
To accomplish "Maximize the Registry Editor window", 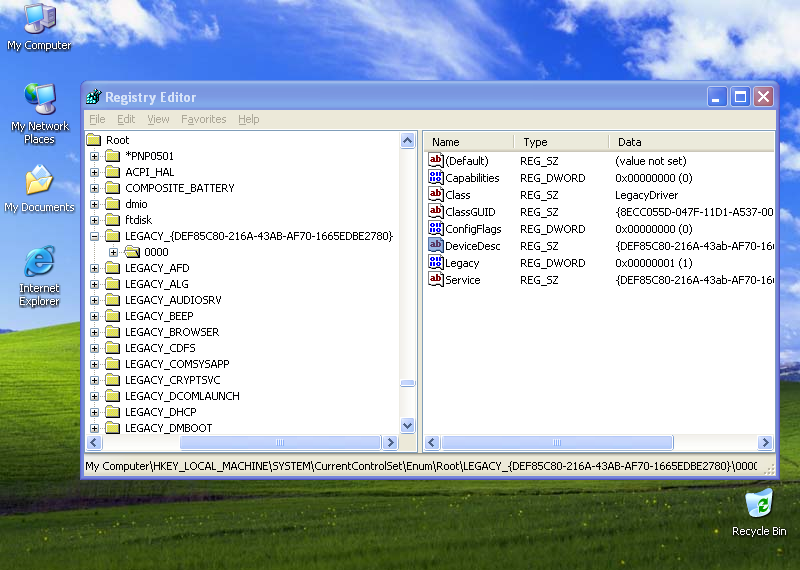I will click(740, 96).
